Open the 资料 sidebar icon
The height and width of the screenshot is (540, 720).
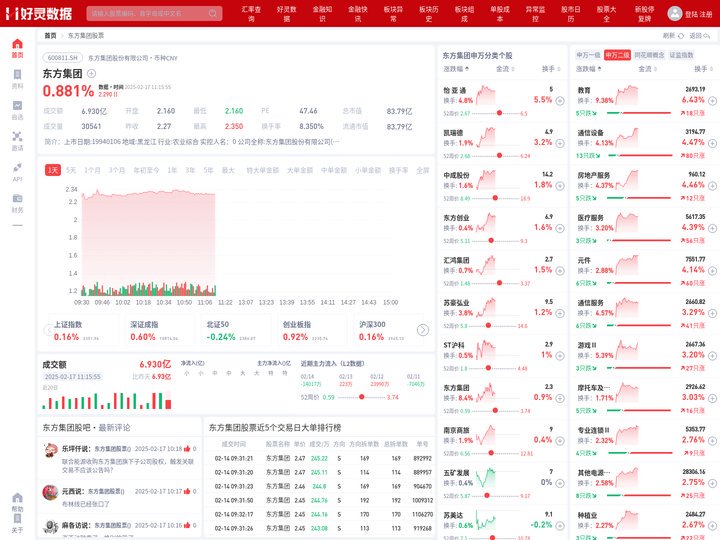(x=17, y=75)
